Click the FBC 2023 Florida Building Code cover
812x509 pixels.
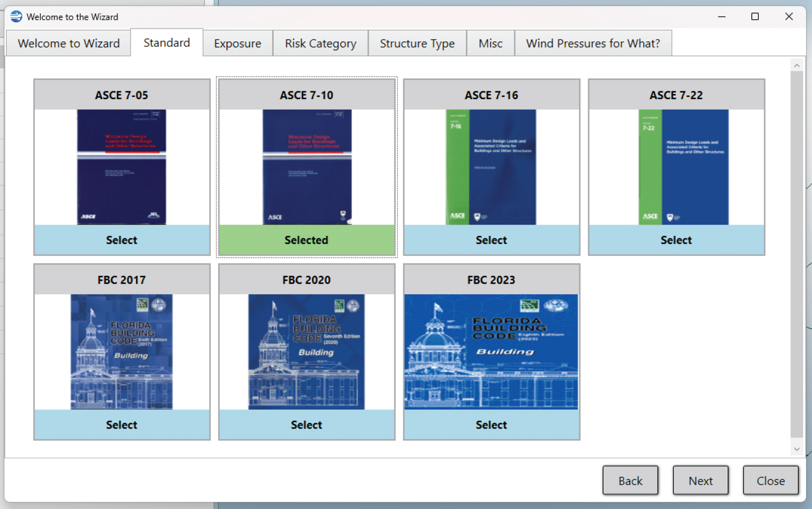pos(491,352)
